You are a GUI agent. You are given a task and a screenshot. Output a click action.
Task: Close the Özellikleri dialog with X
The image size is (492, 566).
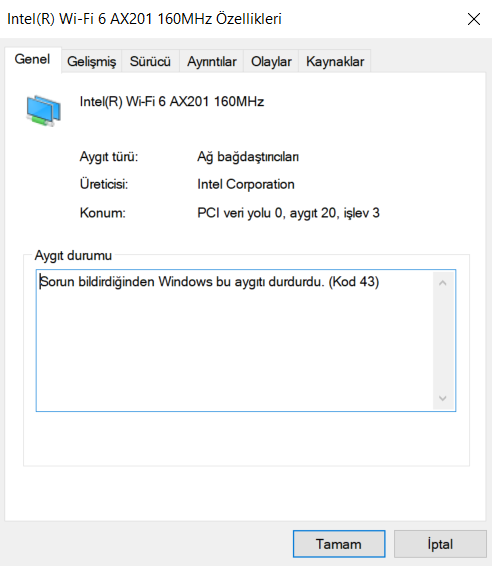point(474,19)
